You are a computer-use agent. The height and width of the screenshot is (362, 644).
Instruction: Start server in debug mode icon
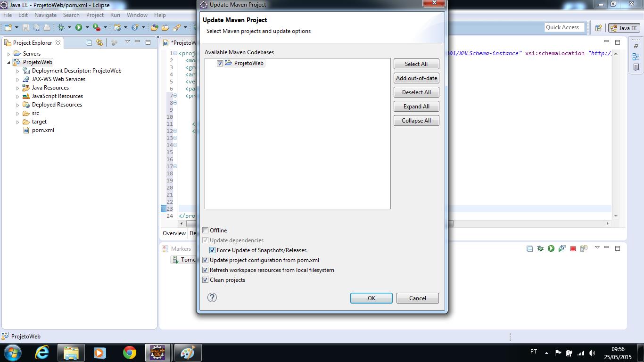pyautogui.click(x=540, y=248)
